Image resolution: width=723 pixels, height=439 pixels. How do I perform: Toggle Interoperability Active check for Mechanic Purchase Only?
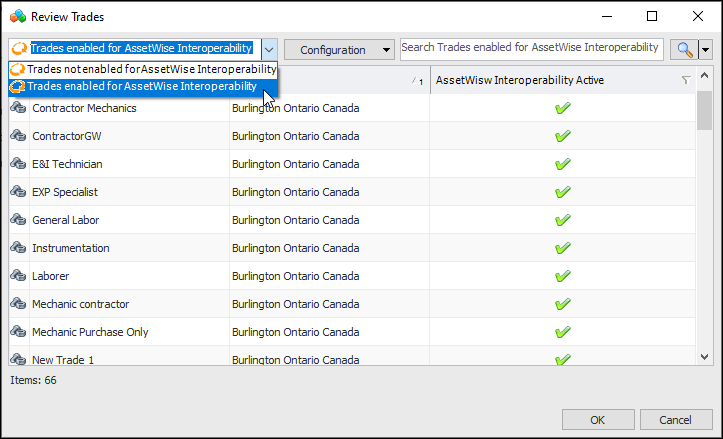(x=562, y=332)
